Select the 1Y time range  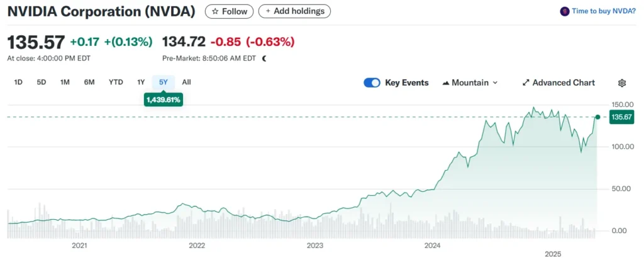pyautogui.click(x=141, y=82)
